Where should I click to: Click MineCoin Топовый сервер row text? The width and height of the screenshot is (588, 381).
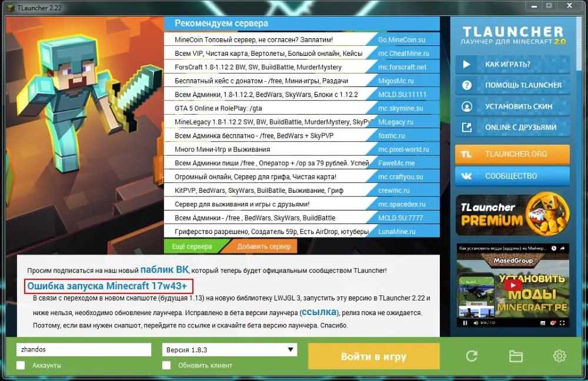pyautogui.click(x=253, y=40)
